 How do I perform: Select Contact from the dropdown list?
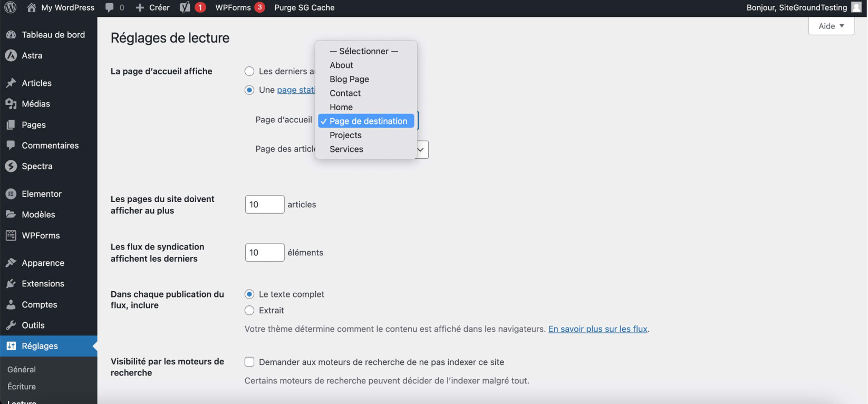366,93
